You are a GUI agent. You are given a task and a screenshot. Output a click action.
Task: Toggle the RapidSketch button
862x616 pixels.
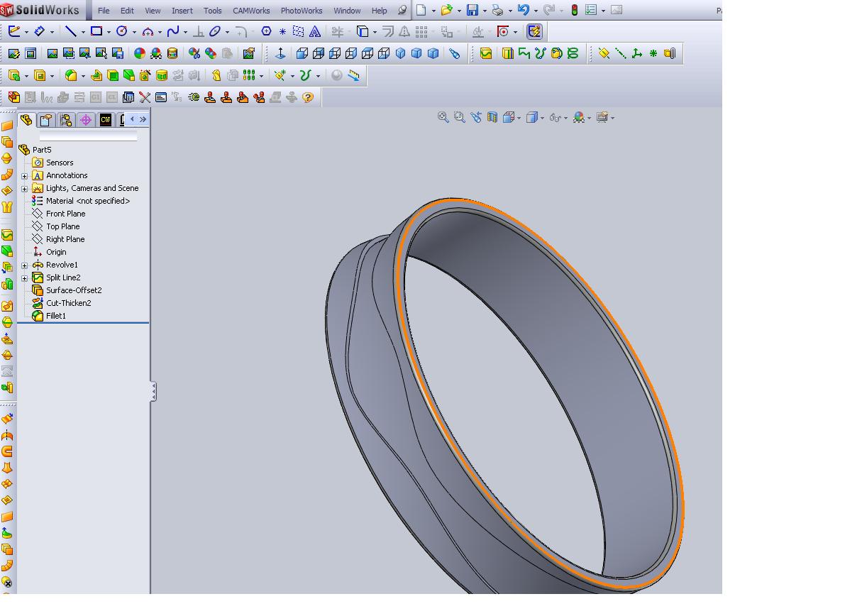[534, 31]
